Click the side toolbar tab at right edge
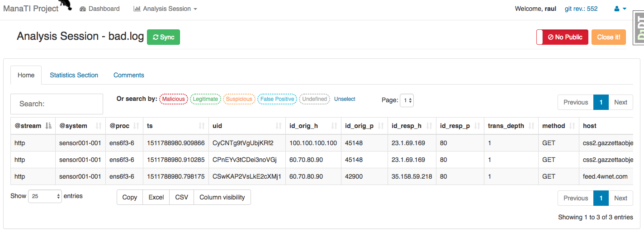The height and width of the screenshot is (237, 644). click(639, 28)
